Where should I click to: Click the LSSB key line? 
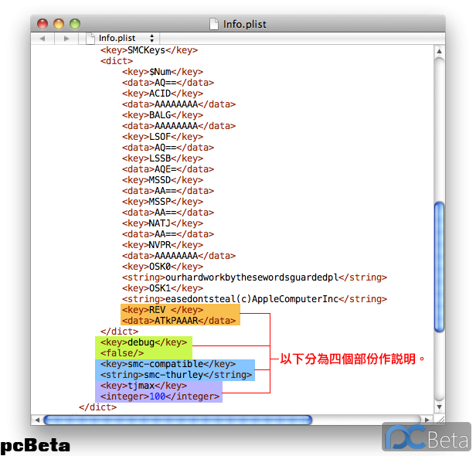163,158
